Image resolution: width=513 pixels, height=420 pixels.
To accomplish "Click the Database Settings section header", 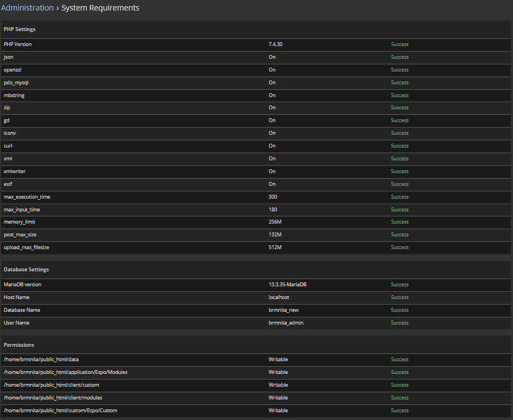I will pos(27,270).
